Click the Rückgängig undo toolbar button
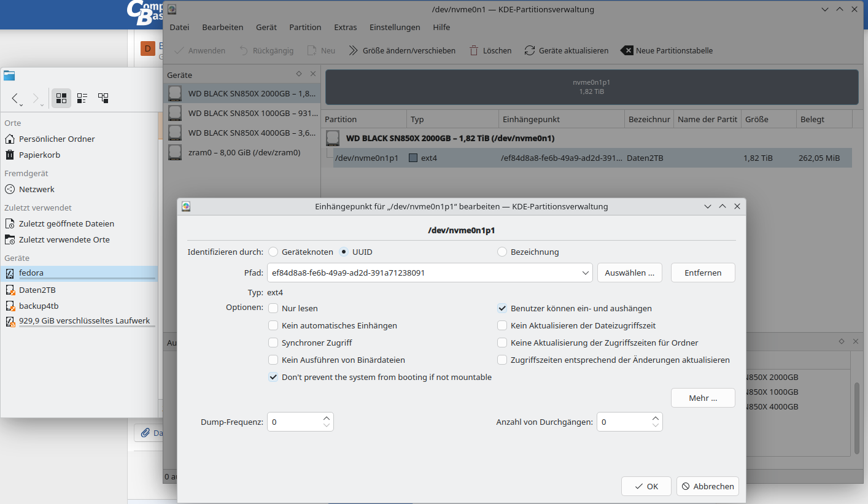The width and height of the screenshot is (868, 504). 265,50
